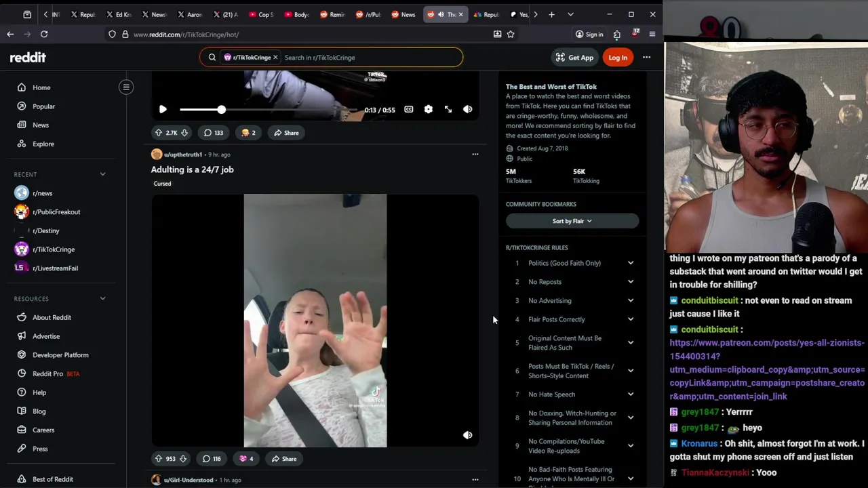The height and width of the screenshot is (488, 868).
Task: Expand the No Advertising rule
Action: (631, 301)
